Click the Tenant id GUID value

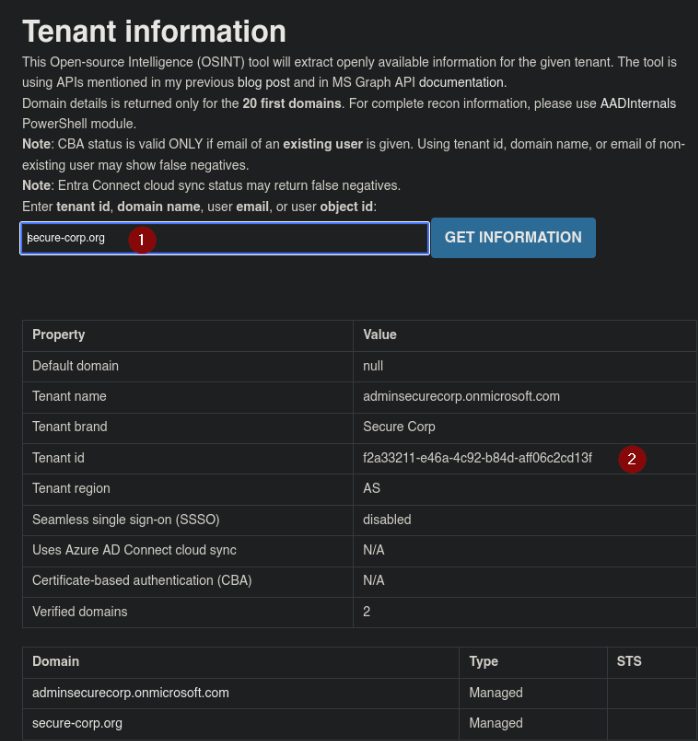coord(478,458)
